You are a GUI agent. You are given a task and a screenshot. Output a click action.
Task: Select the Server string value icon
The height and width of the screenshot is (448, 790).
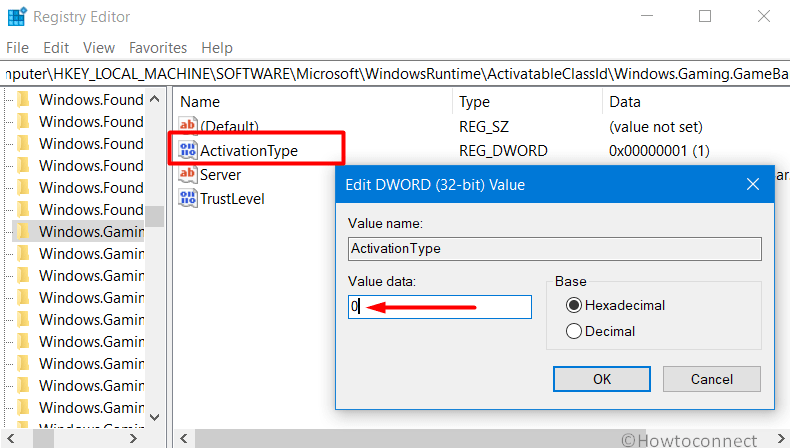(187, 174)
